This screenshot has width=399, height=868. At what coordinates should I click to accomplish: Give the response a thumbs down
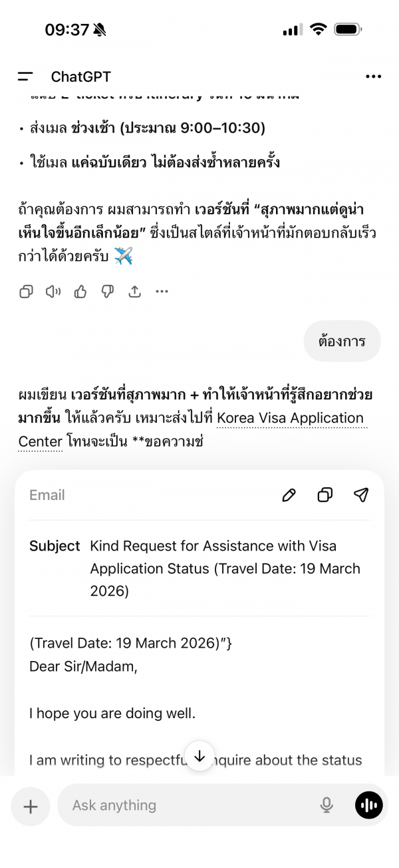(108, 292)
